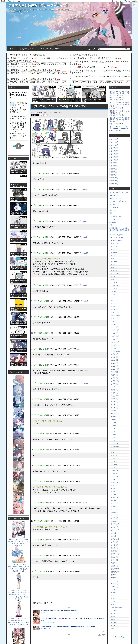The image size is (138, 644).
Task: Open archive 2024年05月
Action: click(114, 157)
